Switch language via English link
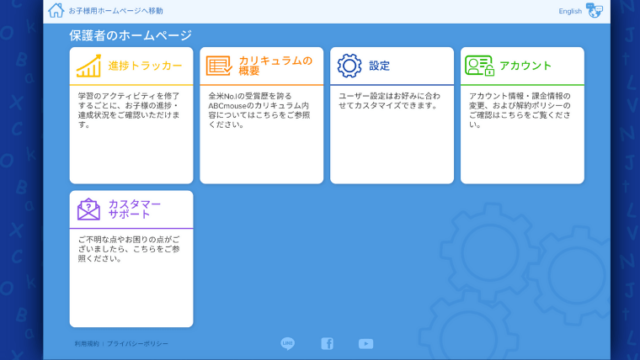This screenshot has height=360, width=640. pyautogui.click(x=570, y=11)
